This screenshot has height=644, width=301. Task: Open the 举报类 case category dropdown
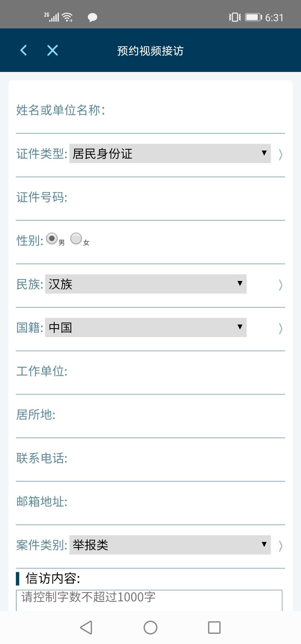click(x=170, y=545)
